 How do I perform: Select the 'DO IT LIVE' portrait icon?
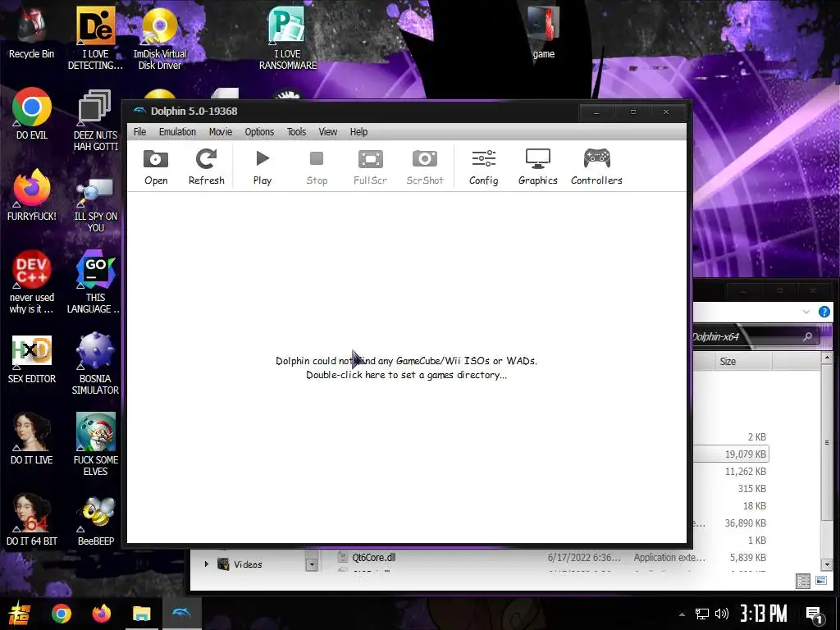pyautogui.click(x=32, y=438)
